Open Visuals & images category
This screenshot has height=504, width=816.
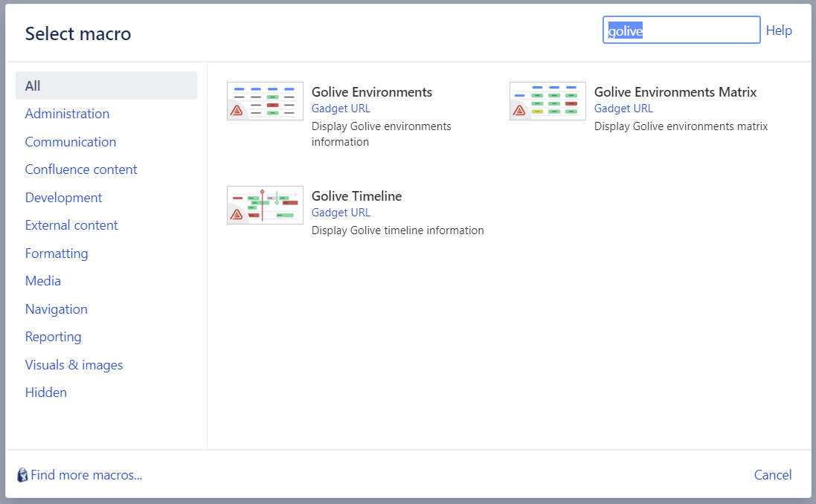[x=74, y=365]
